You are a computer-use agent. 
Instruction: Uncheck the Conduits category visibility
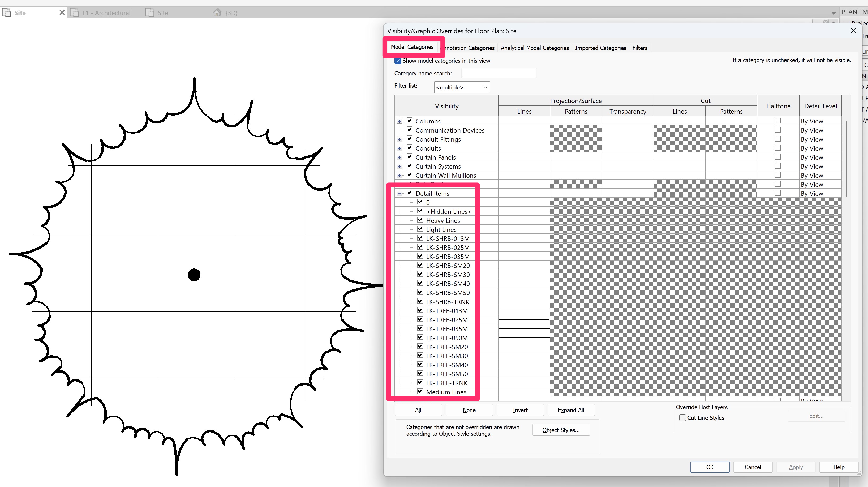tap(409, 148)
